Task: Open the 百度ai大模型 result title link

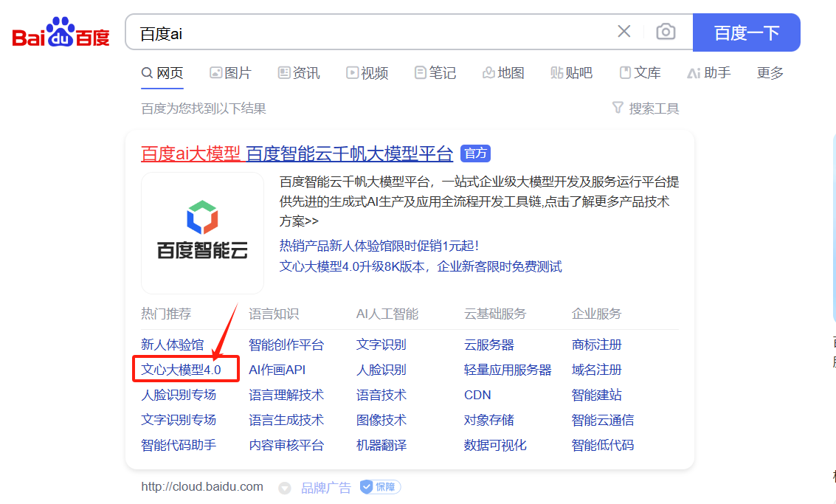Action: point(297,154)
